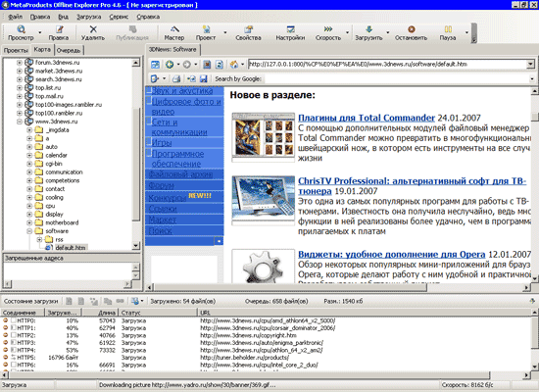Viewport: 539px width, 392px height.
Task: Click the first icon in Search by Google row
Action: click(x=154, y=79)
